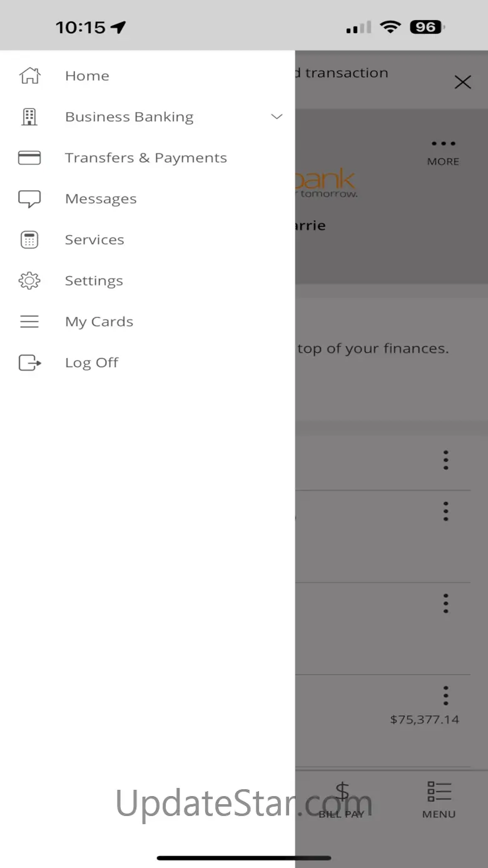Tap the My Cards lines icon

tap(29, 322)
